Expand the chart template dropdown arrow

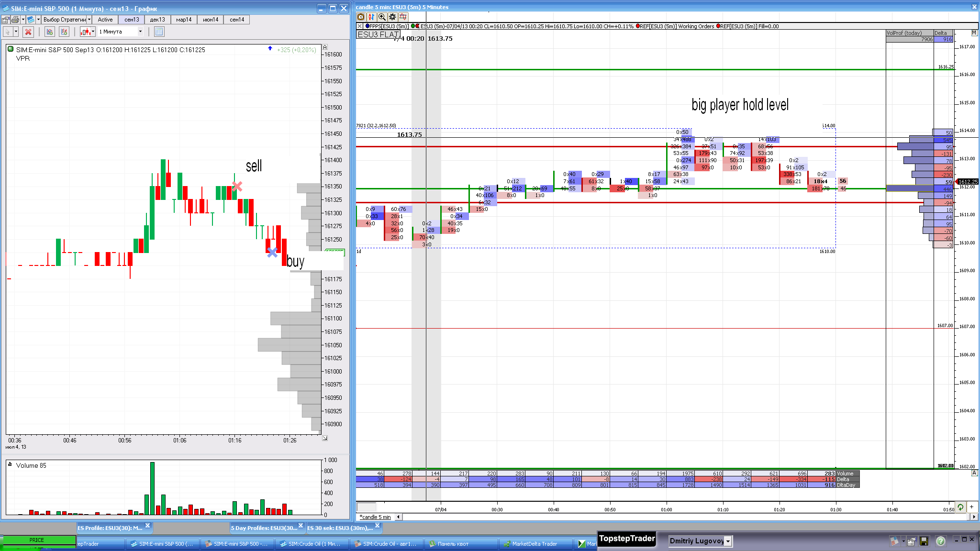tap(38, 20)
